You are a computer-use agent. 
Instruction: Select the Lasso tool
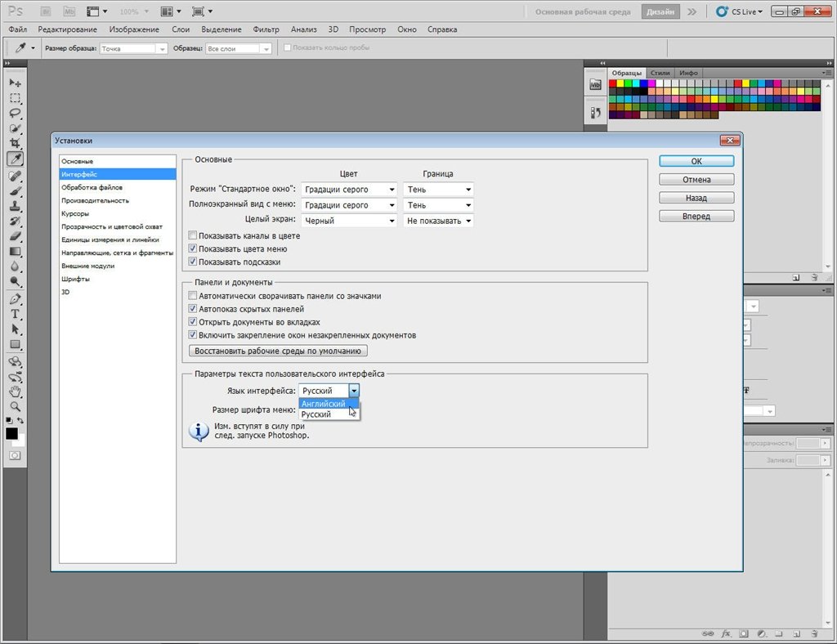pos(15,114)
